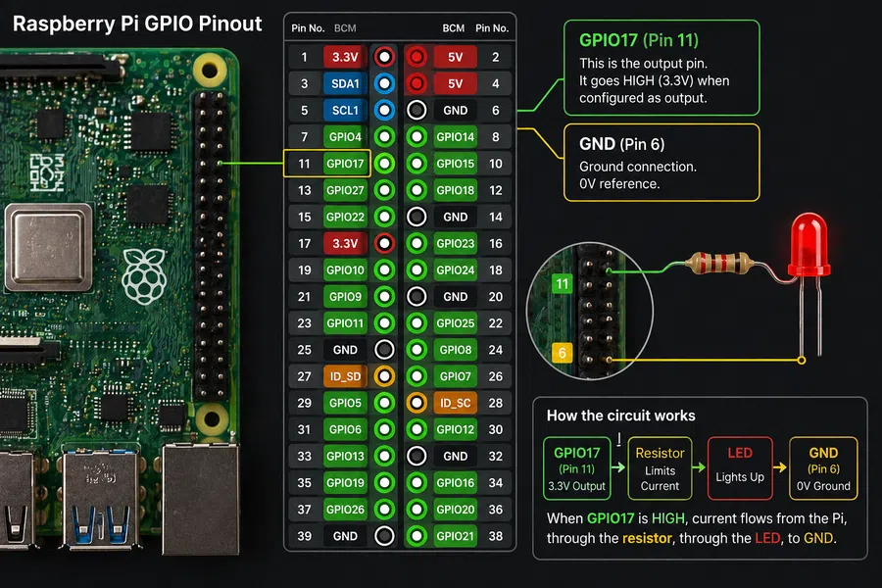Click the GND (Pin 6) 0V Ground flow box
Image resolution: width=882 pixels, height=588 pixels.
823,468
